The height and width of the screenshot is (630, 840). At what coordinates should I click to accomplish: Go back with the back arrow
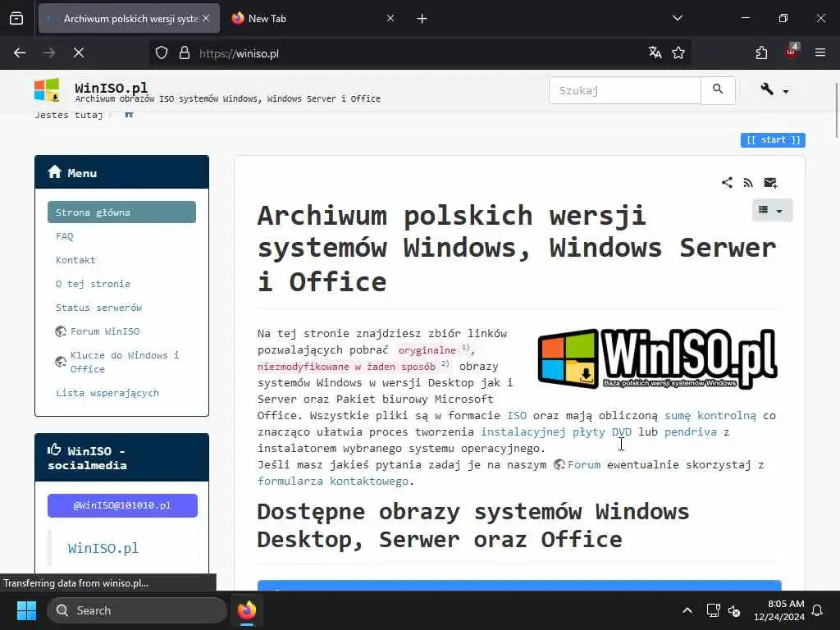click(x=20, y=52)
